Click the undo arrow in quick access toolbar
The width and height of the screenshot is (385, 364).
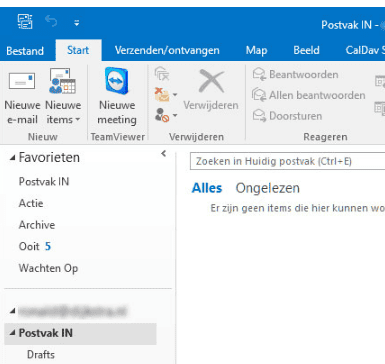[51, 22]
